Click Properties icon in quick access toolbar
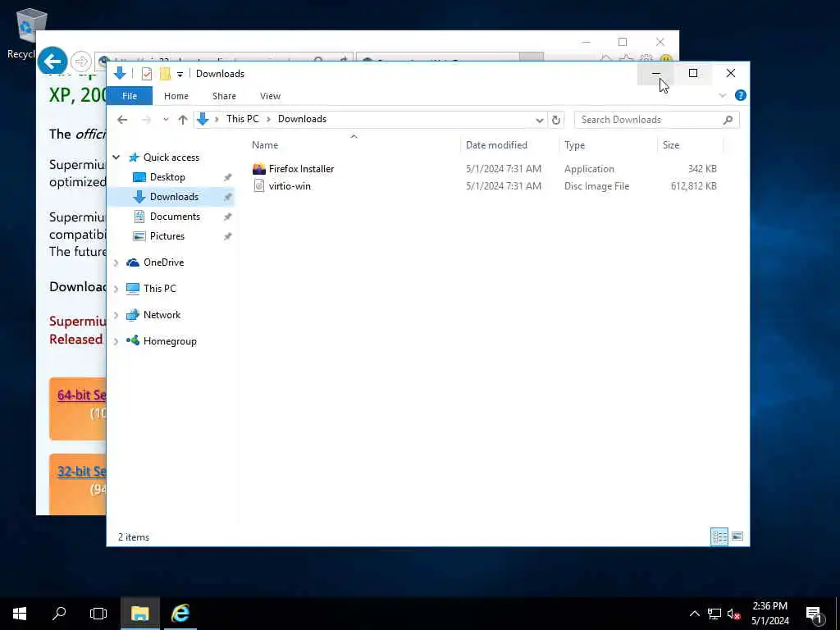The width and height of the screenshot is (840, 630). [x=146, y=74]
